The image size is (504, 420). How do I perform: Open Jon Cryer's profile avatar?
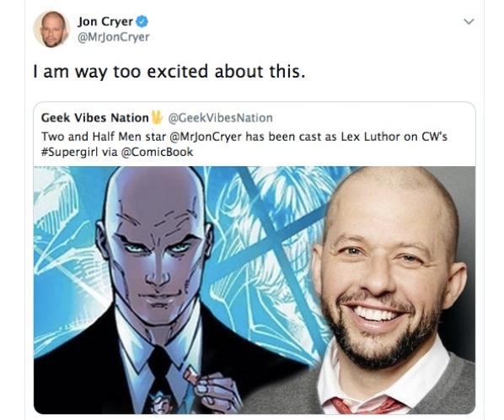tap(51, 30)
